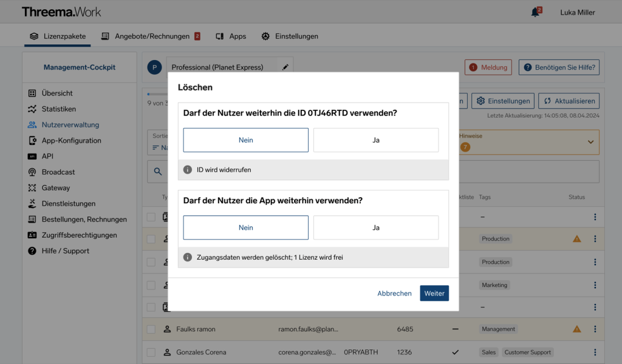Open the kebab menu for Gonzales Corena
Image resolution: width=622 pixels, height=364 pixels.
pos(595,352)
